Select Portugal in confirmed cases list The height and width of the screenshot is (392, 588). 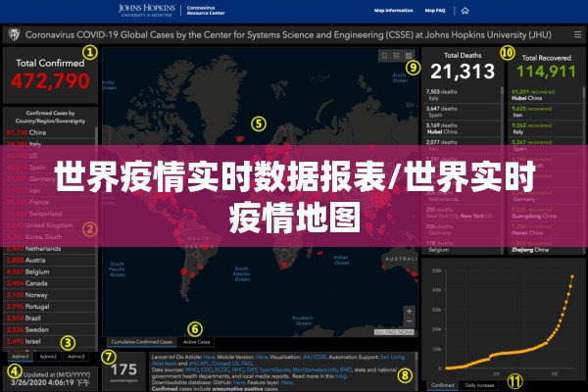(50, 307)
